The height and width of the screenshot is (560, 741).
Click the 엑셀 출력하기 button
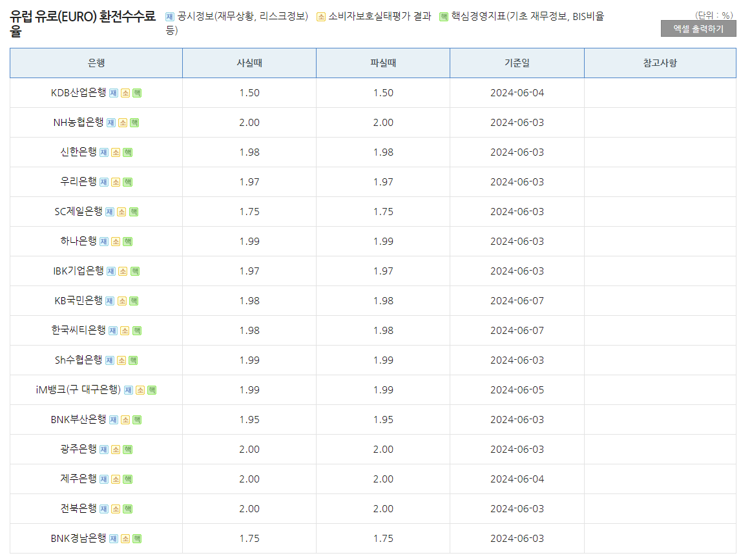coord(698,28)
